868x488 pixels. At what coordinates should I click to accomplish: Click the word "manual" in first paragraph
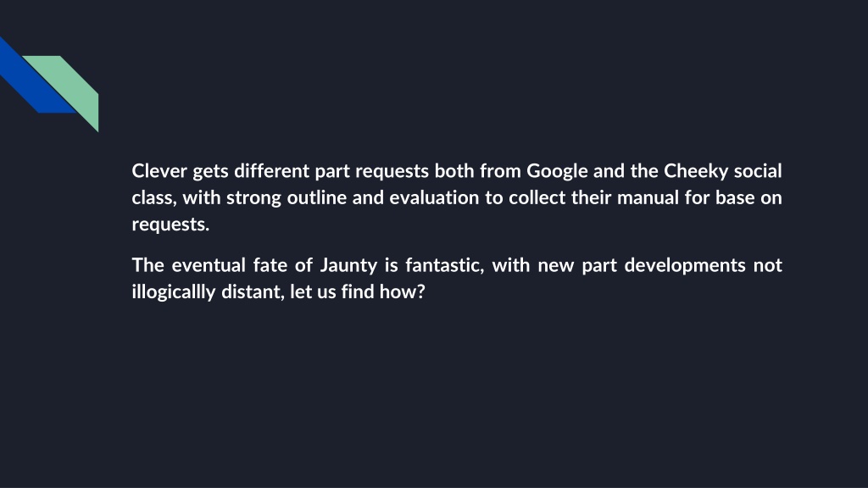coord(648,197)
